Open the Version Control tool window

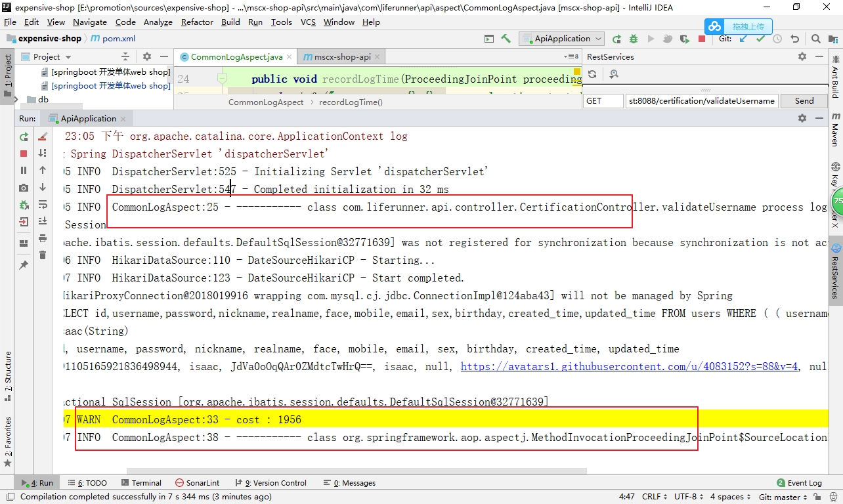pyautogui.click(x=271, y=483)
